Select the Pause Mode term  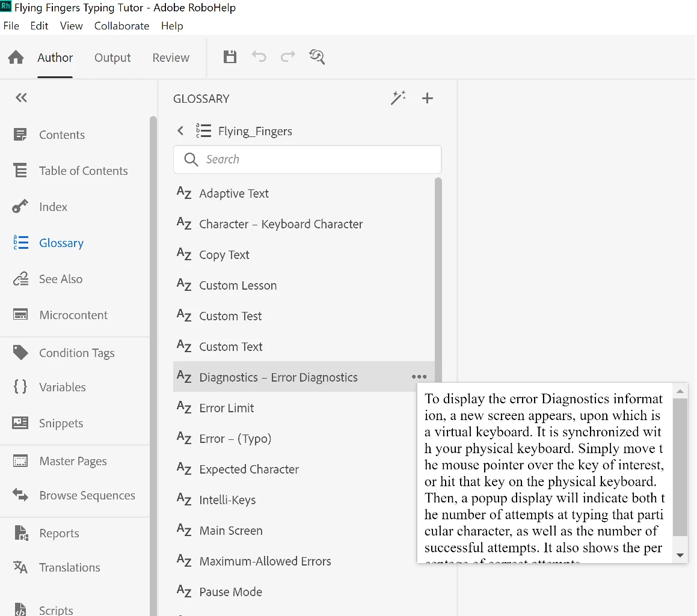click(304, 591)
